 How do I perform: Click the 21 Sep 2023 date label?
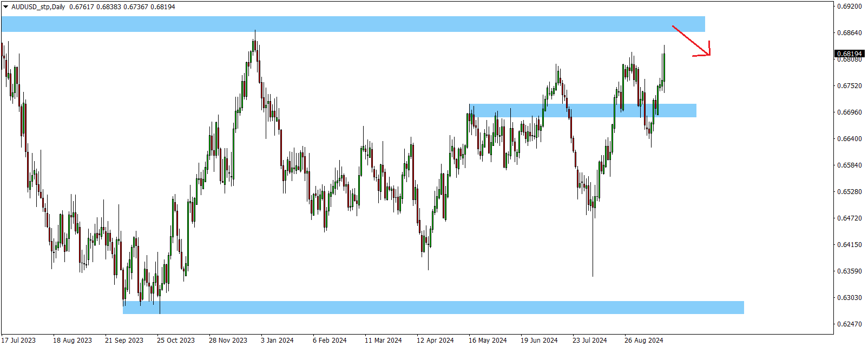(x=124, y=341)
